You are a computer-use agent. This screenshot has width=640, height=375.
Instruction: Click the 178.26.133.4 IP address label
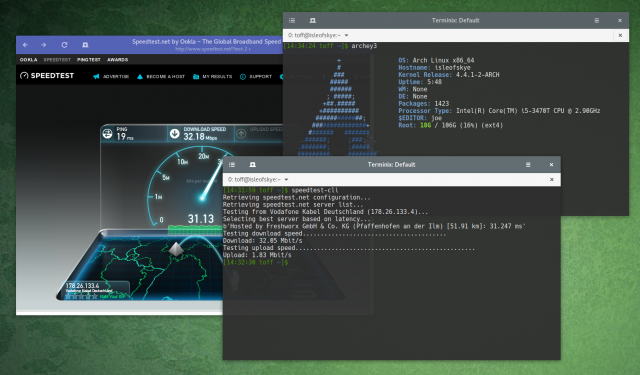point(82,286)
